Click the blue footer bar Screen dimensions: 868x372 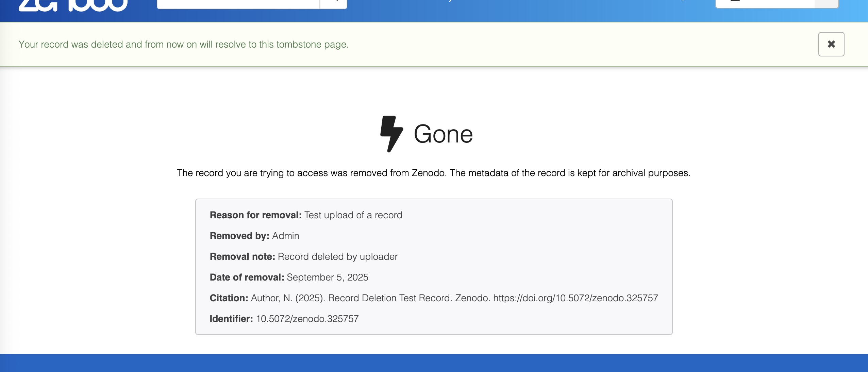[434, 363]
